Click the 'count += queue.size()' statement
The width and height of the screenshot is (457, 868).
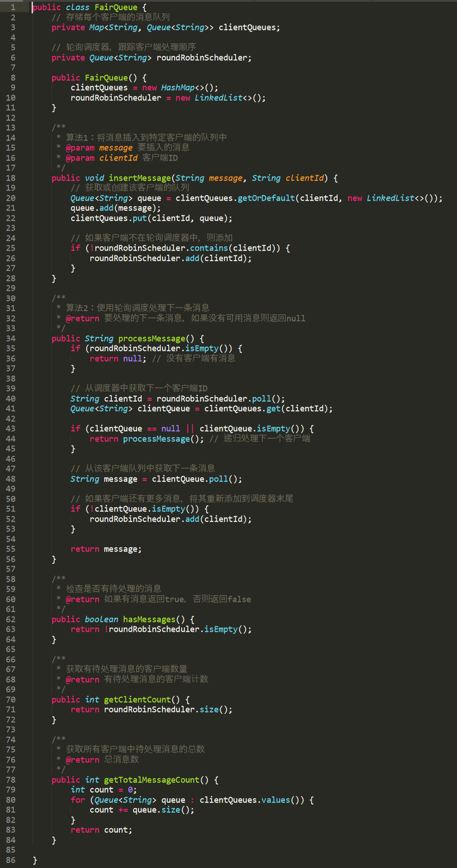(142, 810)
